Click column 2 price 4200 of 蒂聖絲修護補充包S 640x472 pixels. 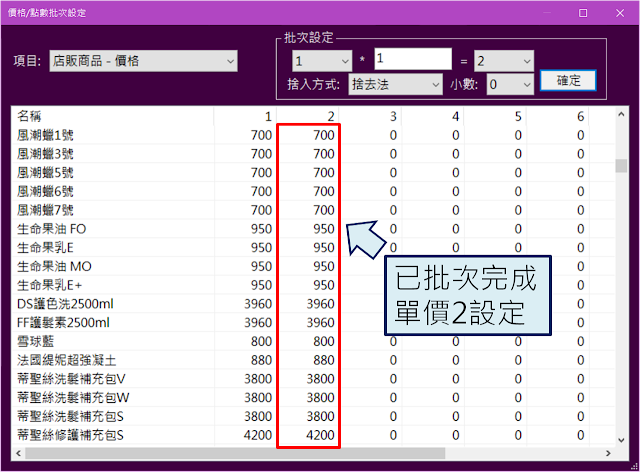click(x=320, y=436)
